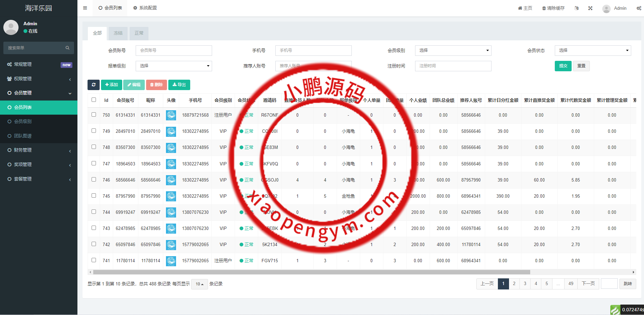
Task: Click the fullscreen toggle icon
Action: point(590,8)
